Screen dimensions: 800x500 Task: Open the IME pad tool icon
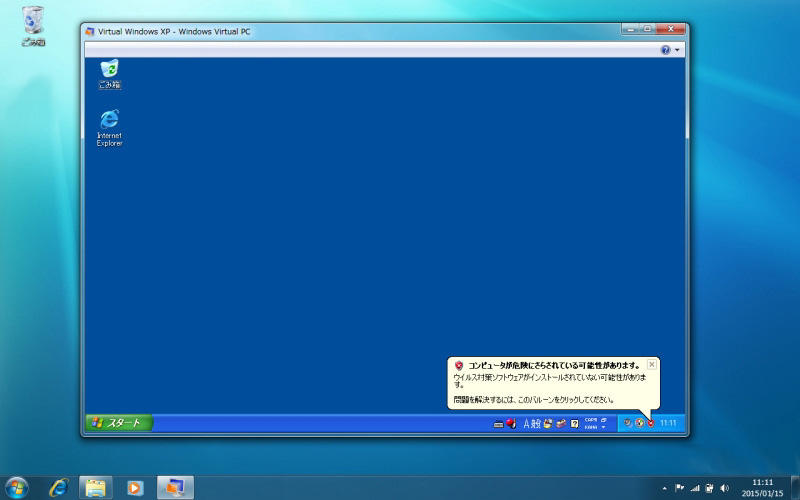548,423
